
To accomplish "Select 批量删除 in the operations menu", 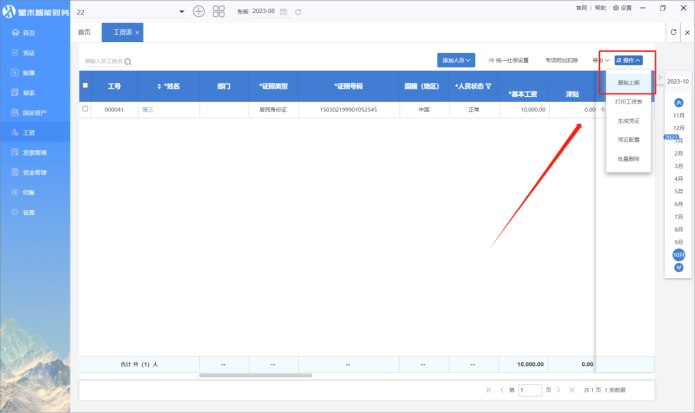I will [629, 159].
